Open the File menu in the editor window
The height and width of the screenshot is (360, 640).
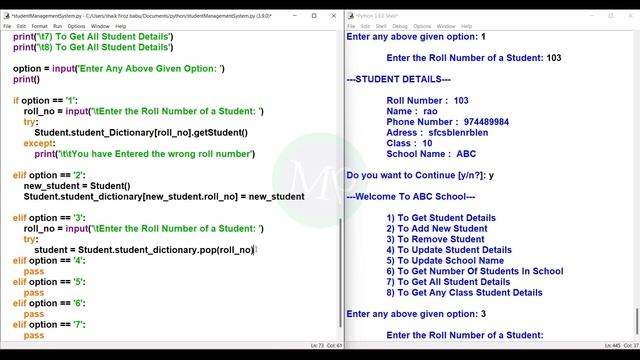tap(7, 26)
